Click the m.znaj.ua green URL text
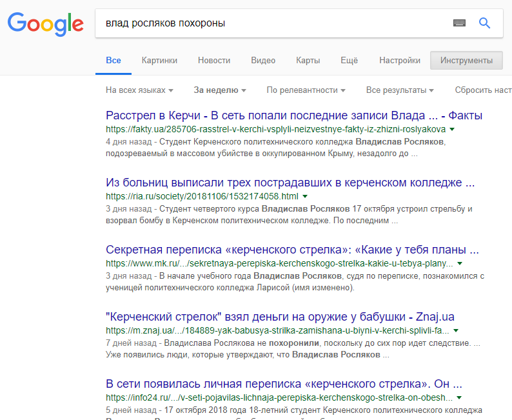The image size is (512, 420). tap(277, 330)
